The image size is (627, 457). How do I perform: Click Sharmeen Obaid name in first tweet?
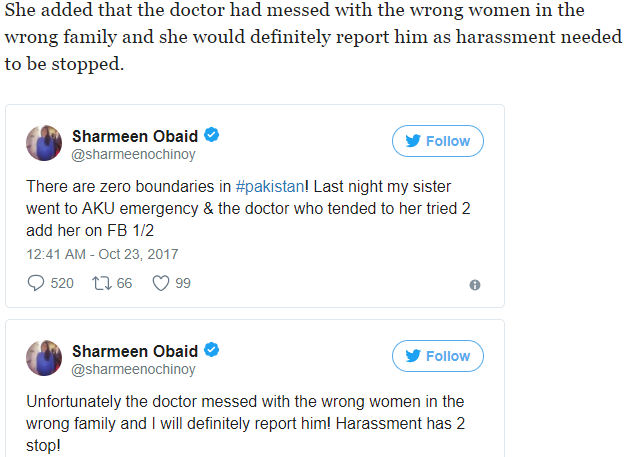tap(135, 135)
